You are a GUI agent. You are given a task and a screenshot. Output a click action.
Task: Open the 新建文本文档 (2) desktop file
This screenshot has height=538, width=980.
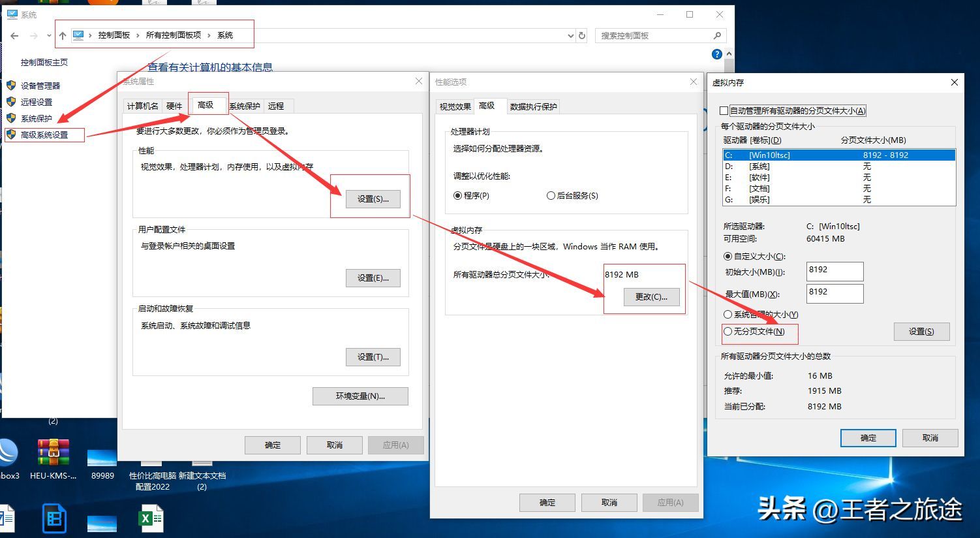(x=202, y=475)
